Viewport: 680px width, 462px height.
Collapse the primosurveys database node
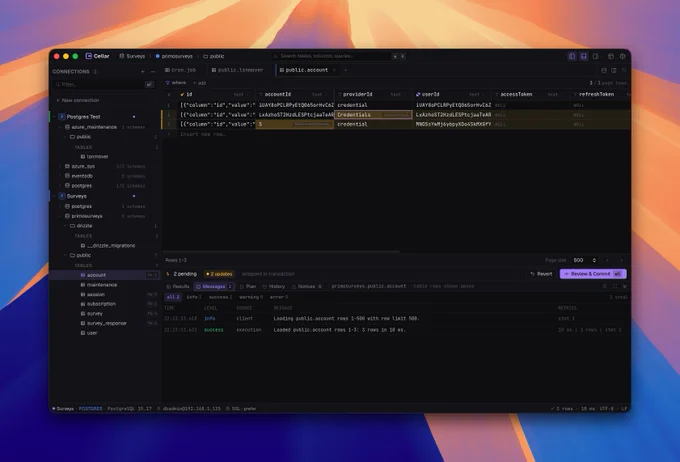pyautogui.click(x=60, y=216)
